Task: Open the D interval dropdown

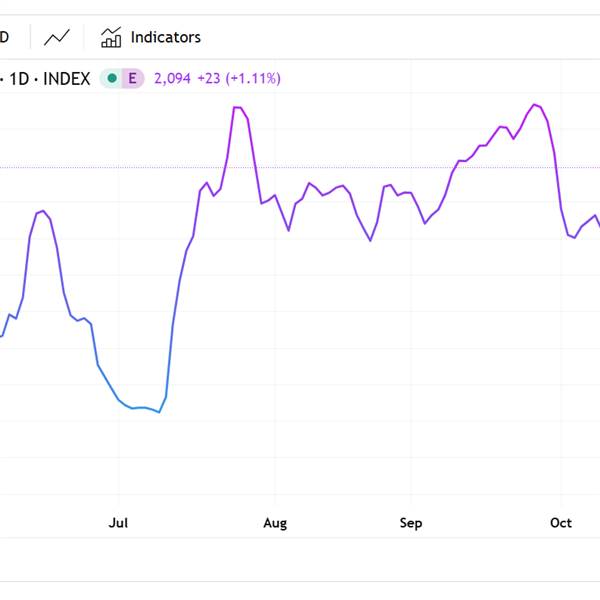Action: click(5, 37)
